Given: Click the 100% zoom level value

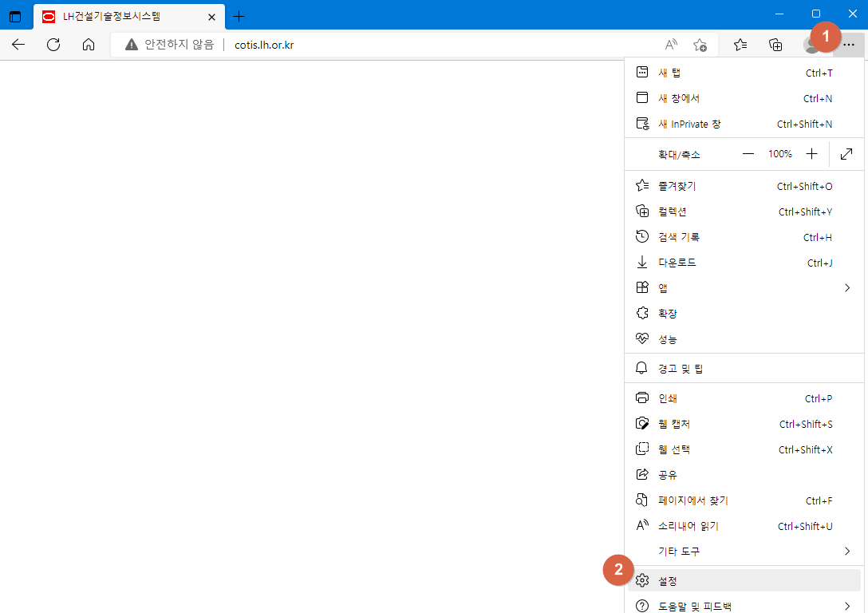Looking at the screenshot, I should tap(780, 154).
